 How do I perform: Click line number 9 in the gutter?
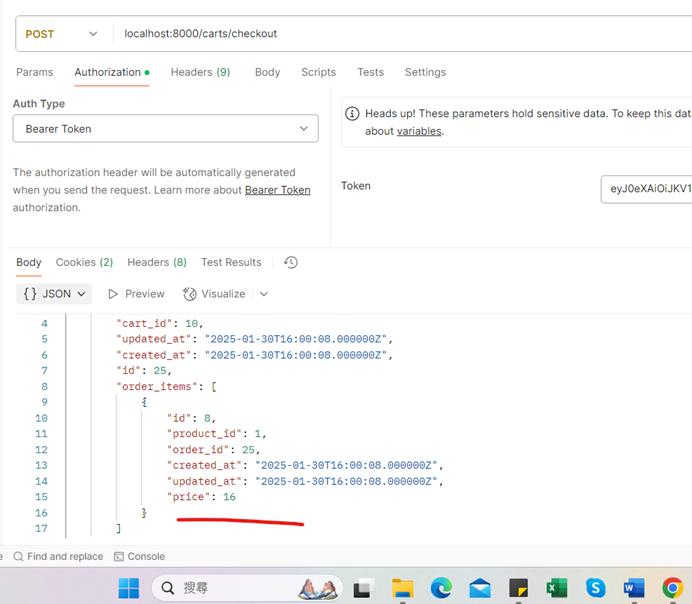tap(45, 402)
